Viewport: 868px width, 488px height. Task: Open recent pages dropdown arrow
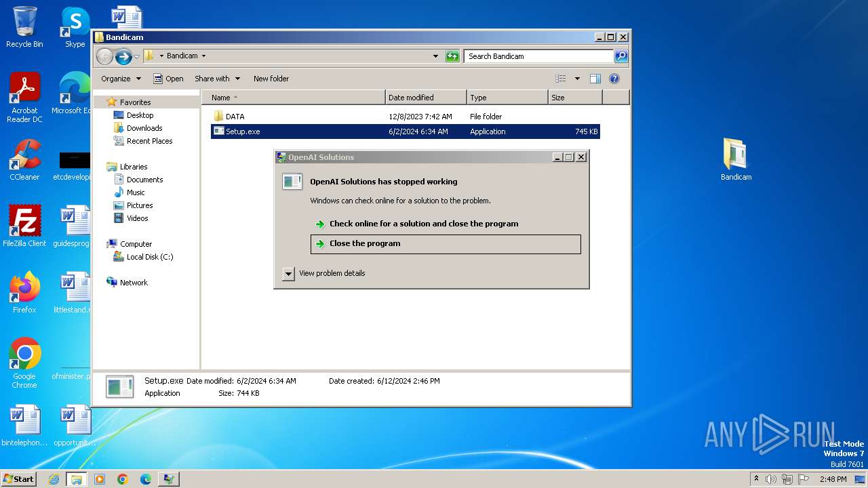coord(137,56)
